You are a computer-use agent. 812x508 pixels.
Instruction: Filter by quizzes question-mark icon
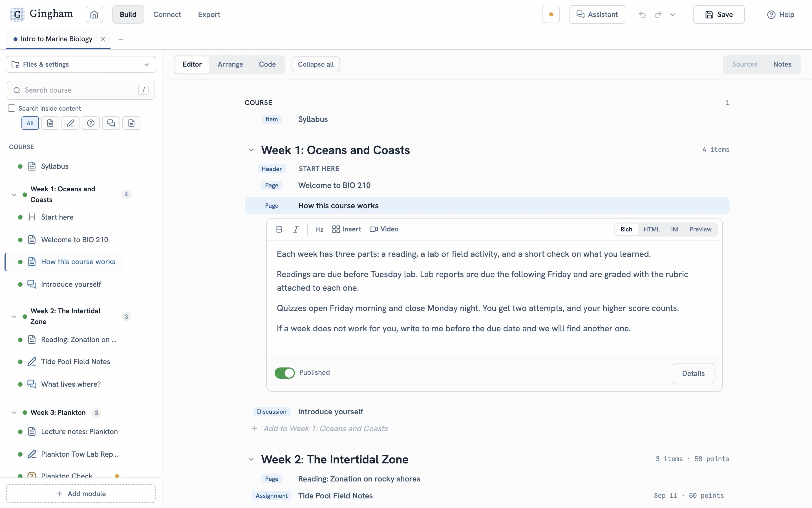pyautogui.click(x=91, y=123)
